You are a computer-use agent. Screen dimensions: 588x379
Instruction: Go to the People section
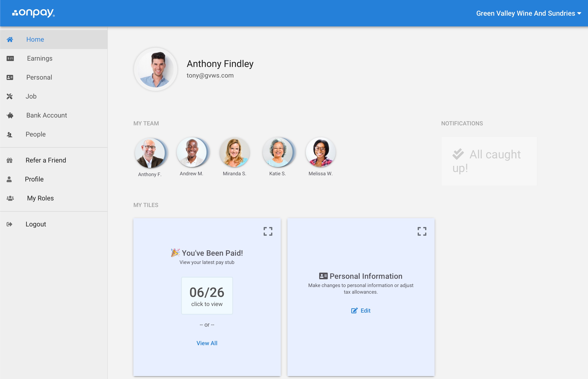click(x=36, y=134)
